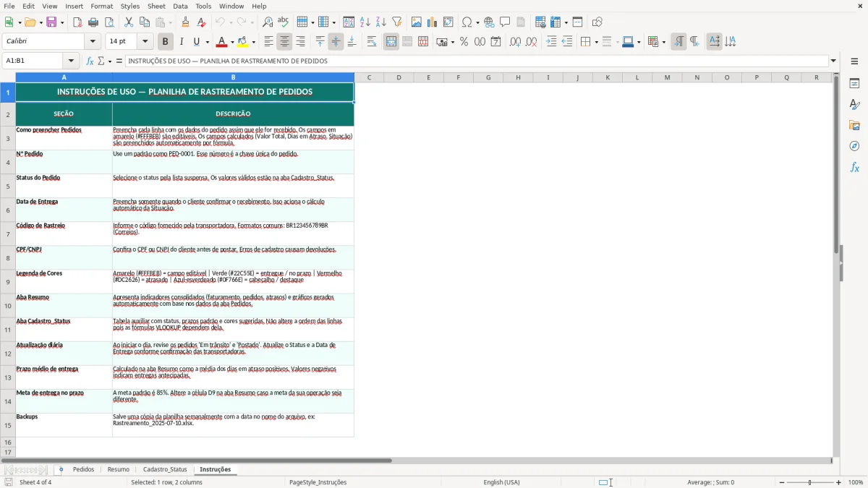Switch to the Cadastro_Status sheet tab
868x488 pixels.
[x=165, y=469]
